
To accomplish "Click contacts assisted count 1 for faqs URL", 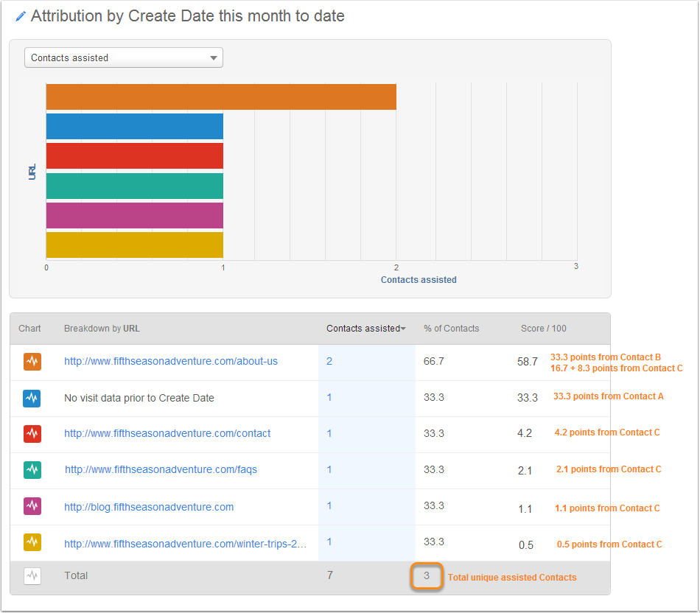I will coord(329,469).
